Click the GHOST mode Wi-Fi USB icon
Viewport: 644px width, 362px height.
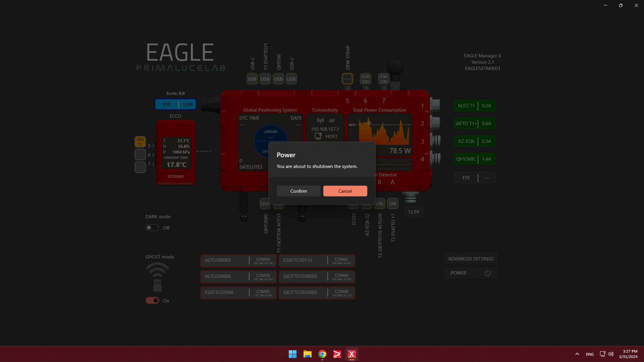click(157, 277)
